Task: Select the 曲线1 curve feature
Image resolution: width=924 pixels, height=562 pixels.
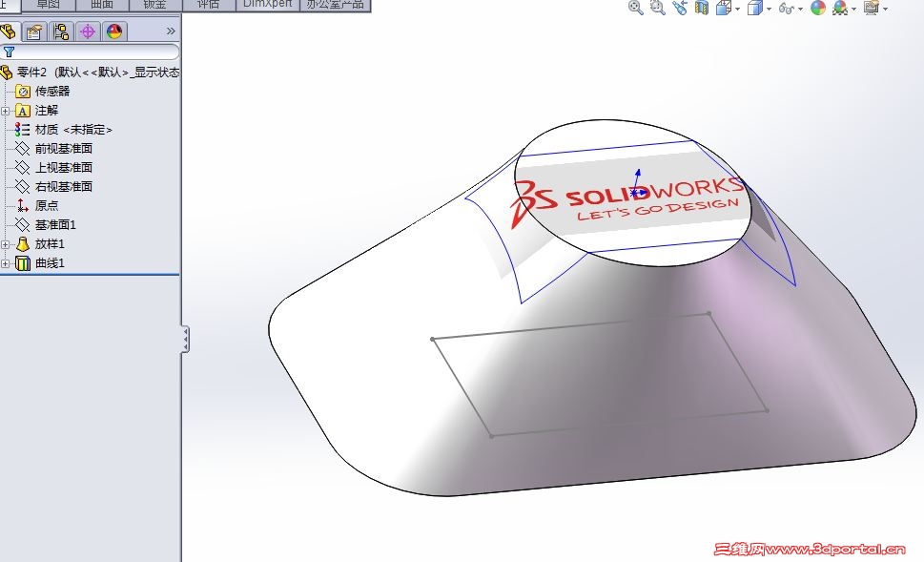Action: point(40,263)
